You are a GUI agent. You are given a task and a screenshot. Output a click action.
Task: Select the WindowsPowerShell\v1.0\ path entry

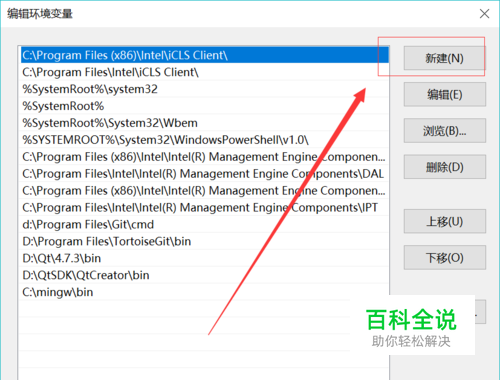[204, 140]
